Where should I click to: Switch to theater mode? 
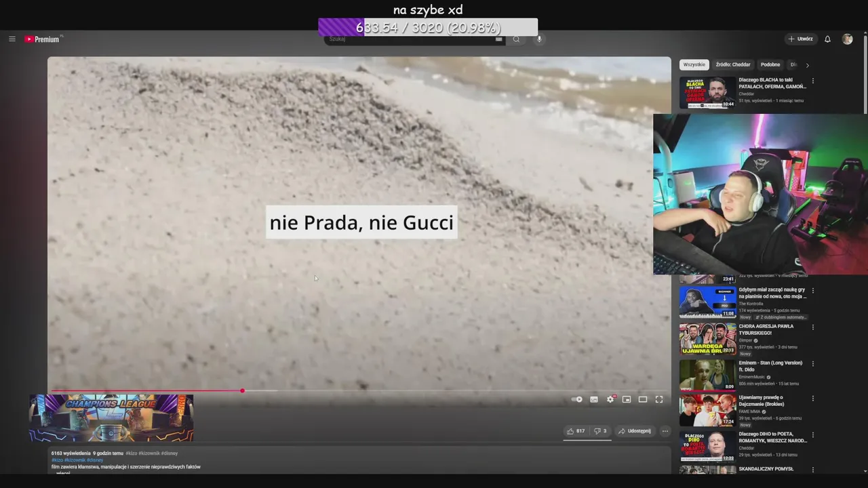[643, 399]
